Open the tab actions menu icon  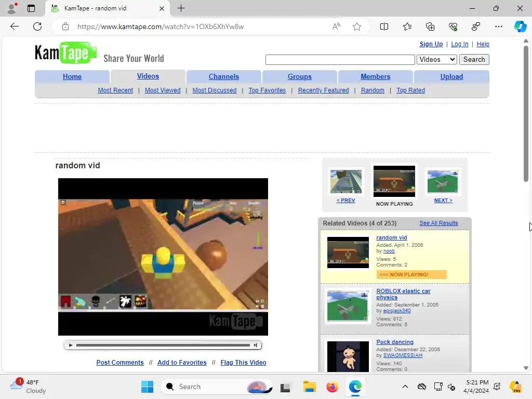pyautogui.click(x=31, y=8)
